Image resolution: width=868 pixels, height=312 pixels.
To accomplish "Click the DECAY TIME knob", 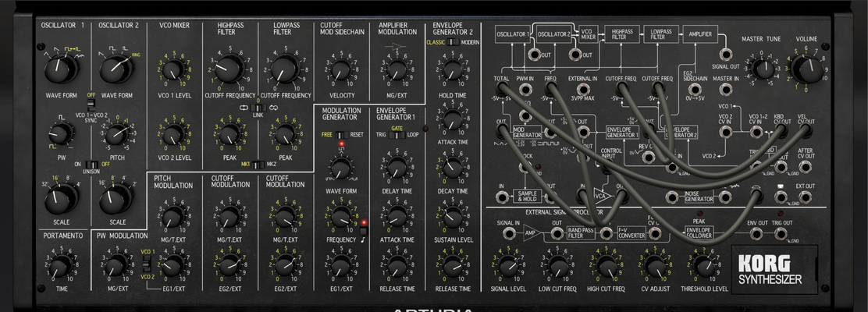I will point(453,168).
